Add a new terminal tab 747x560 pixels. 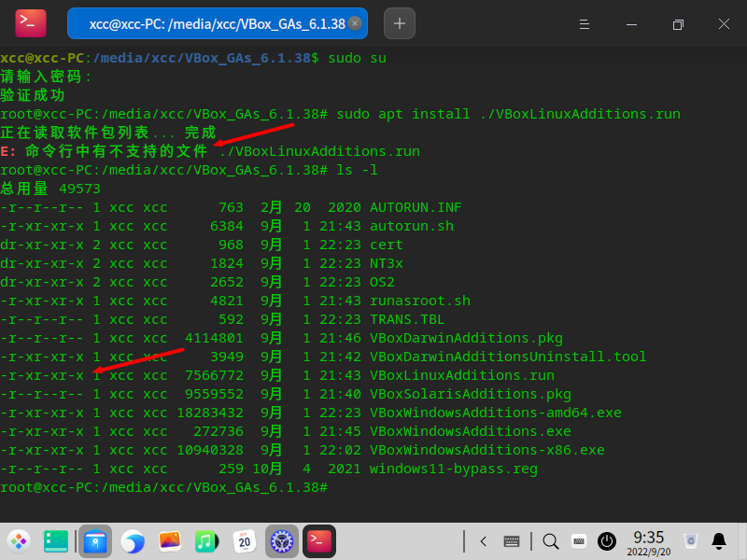(400, 23)
